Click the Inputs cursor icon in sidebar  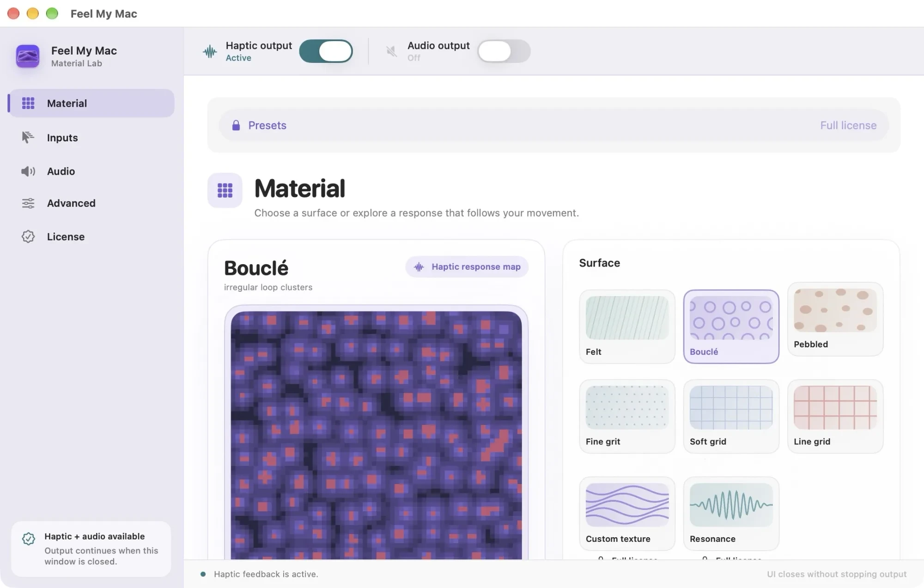[28, 137]
